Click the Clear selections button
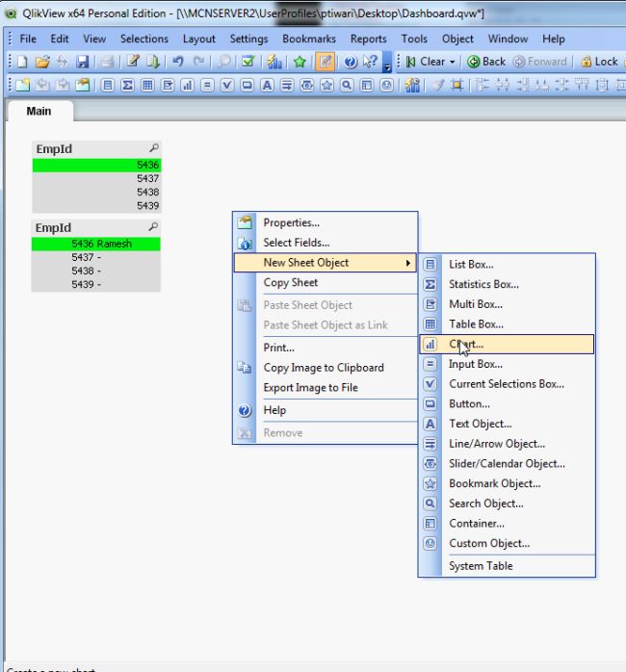Viewport: 626px width, 672px height. (x=427, y=63)
